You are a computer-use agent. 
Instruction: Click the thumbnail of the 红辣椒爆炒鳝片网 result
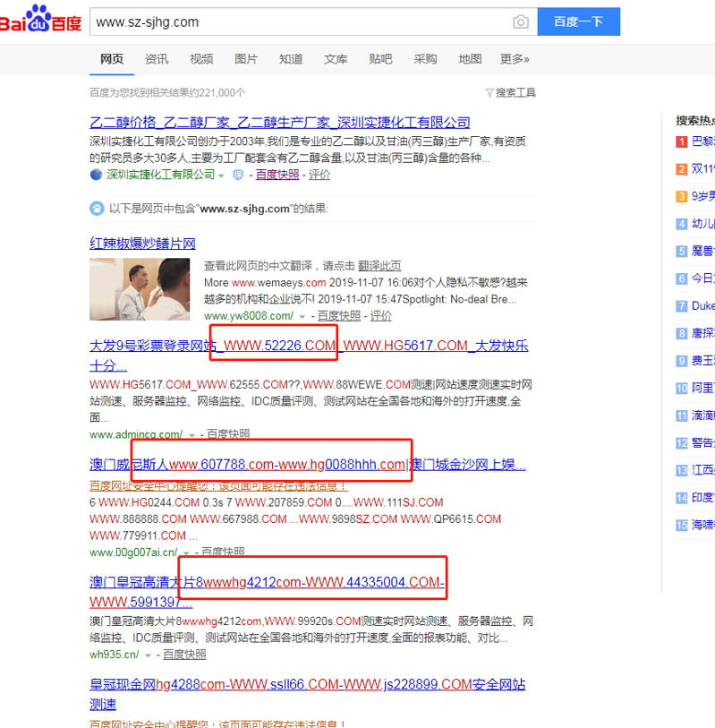click(x=140, y=289)
